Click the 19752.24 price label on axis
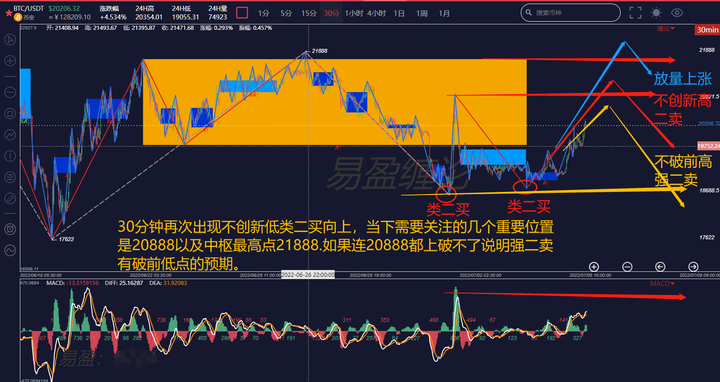The width and height of the screenshot is (720, 382). pos(708,146)
